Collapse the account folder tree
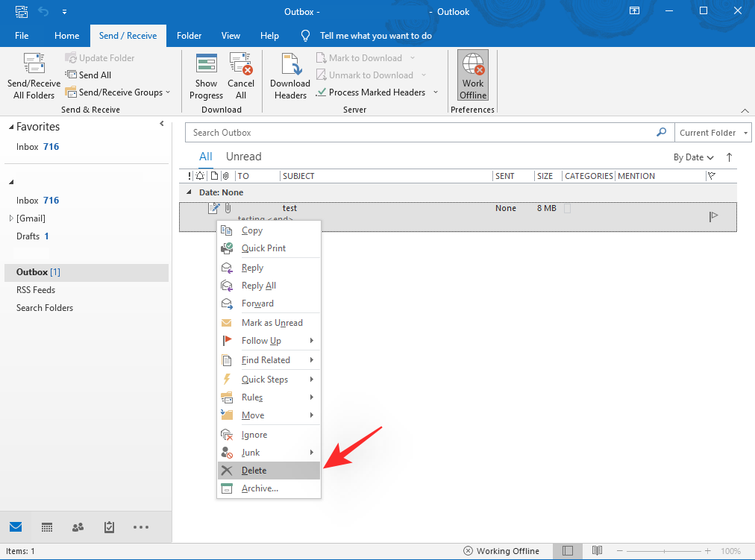This screenshot has width=755, height=560. point(11,183)
